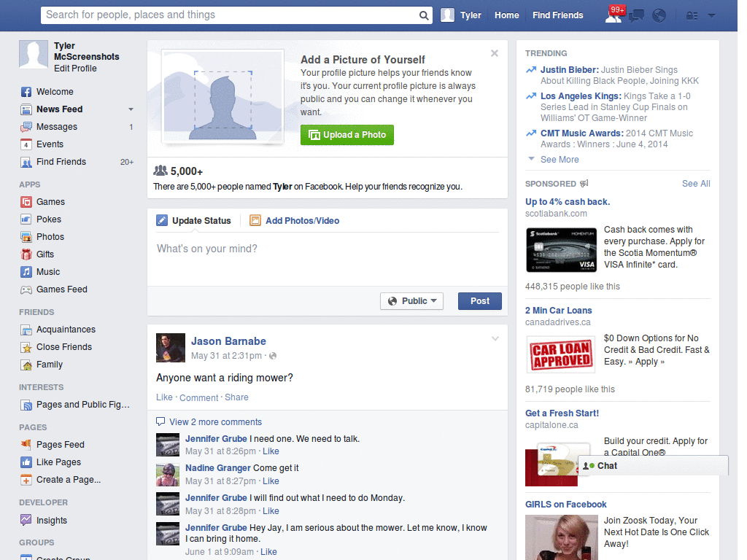Click Like Pages thumbs-up icon
The image size is (747, 560).
click(26, 462)
